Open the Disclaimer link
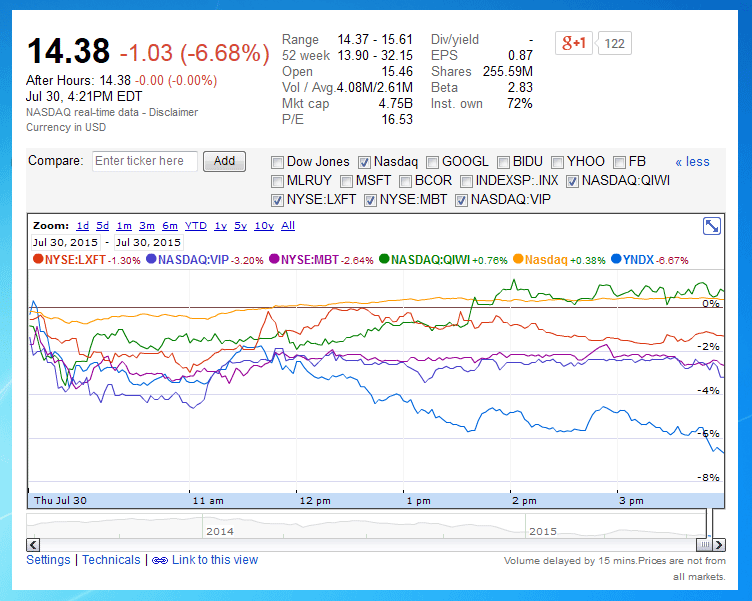Image resolution: width=752 pixels, height=601 pixels. pos(173,112)
